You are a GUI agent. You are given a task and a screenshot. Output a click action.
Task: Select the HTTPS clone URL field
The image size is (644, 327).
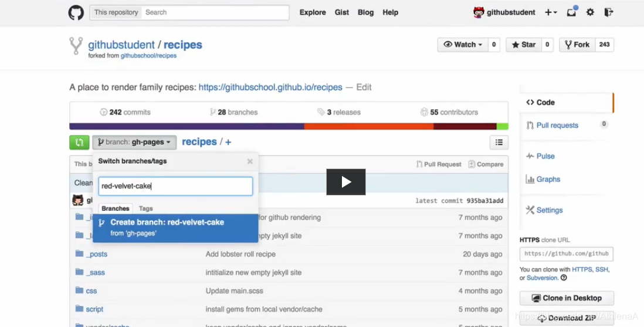tap(567, 254)
